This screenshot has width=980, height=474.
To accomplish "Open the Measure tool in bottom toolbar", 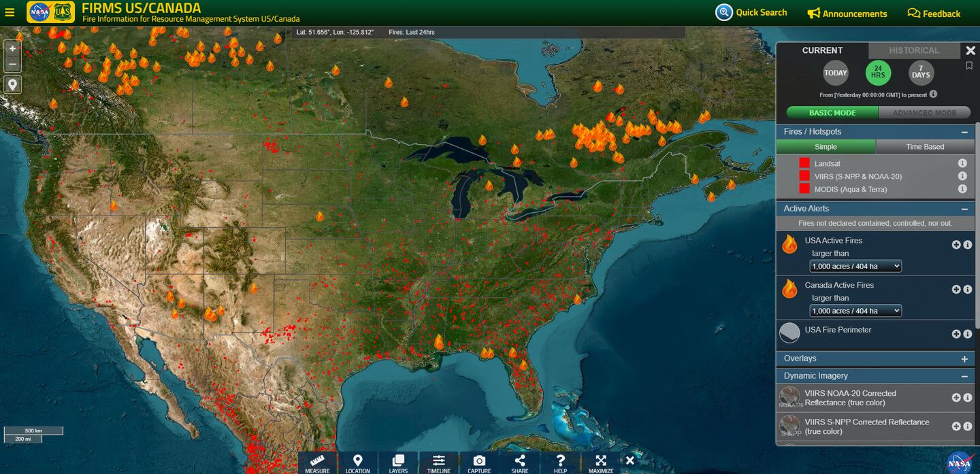I will tap(317, 462).
